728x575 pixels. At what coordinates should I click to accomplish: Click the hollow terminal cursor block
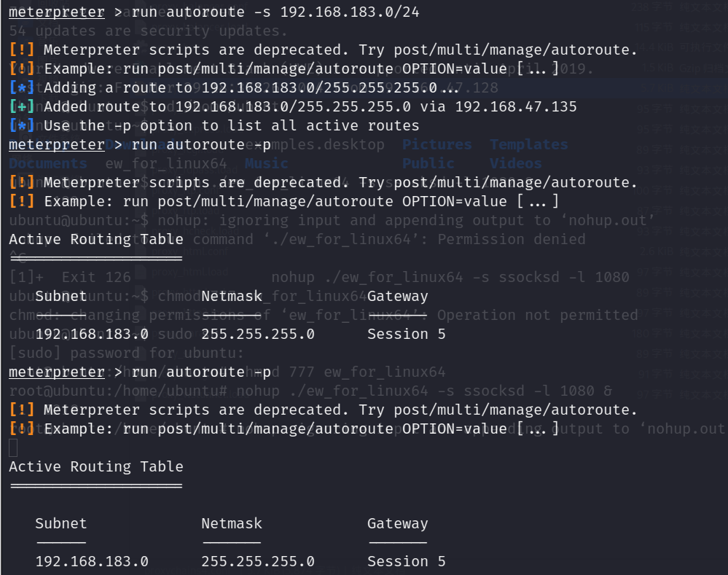(x=13, y=447)
